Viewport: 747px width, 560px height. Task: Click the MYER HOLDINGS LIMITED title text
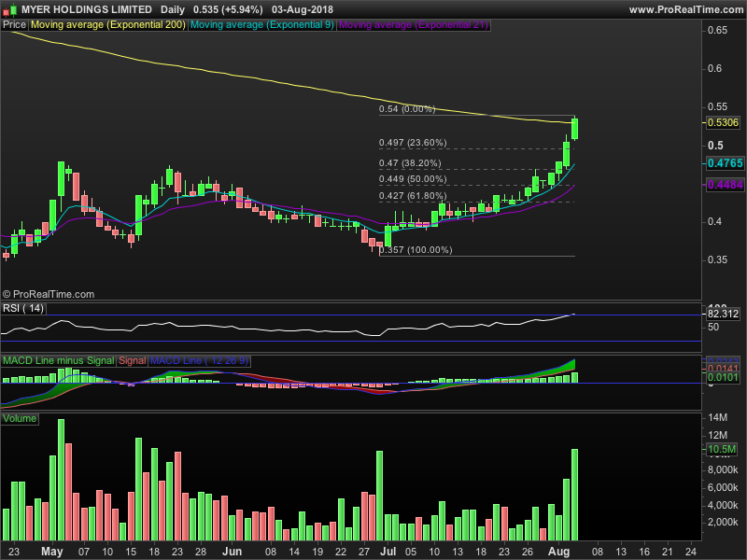point(87,9)
